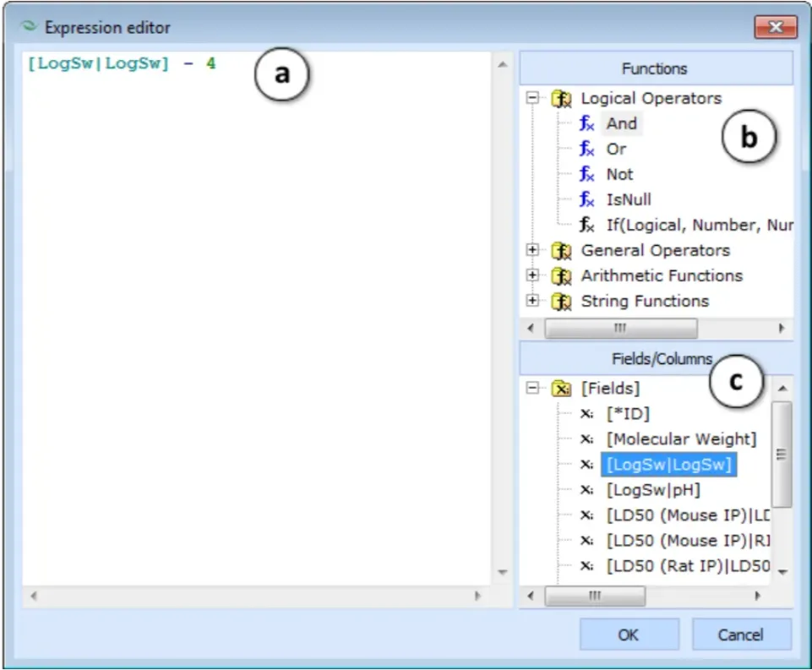Click the Arithmetic Functions folder icon
This screenshot has width=812, height=670.
click(561, 276)
